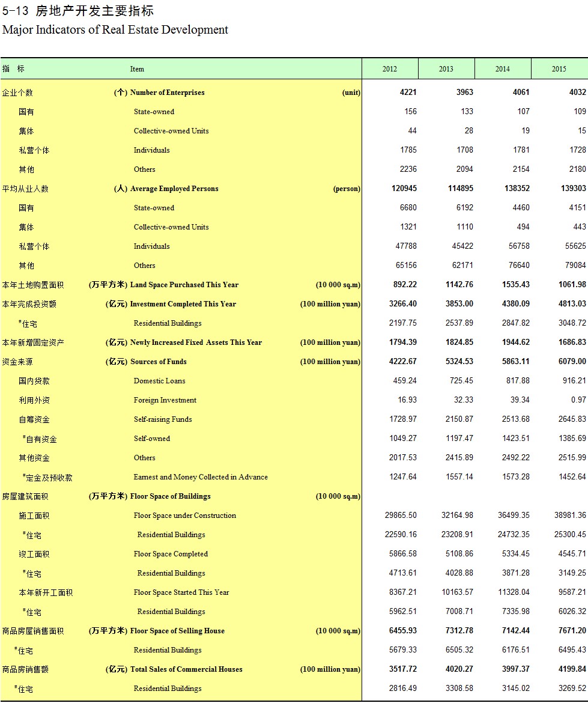The image size is (588, 721).
Task: Select the 'Floor Space of Buildings' label
Action: (x=170, y=496)
